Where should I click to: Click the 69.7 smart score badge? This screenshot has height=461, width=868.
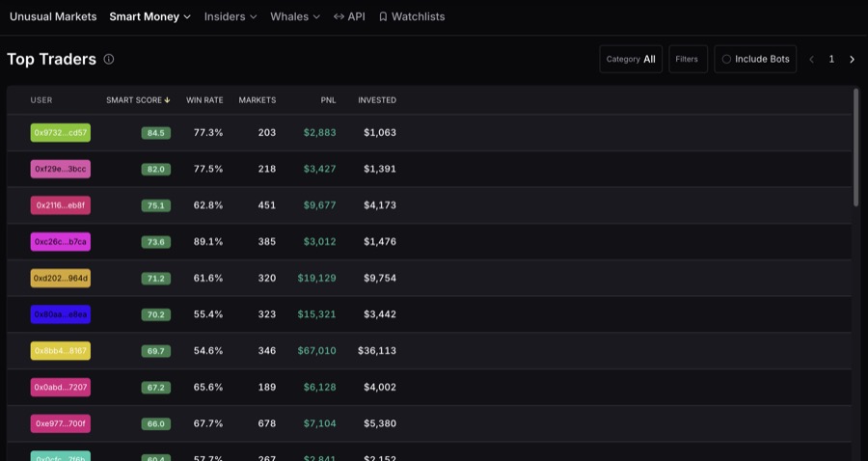click(156, 351)
